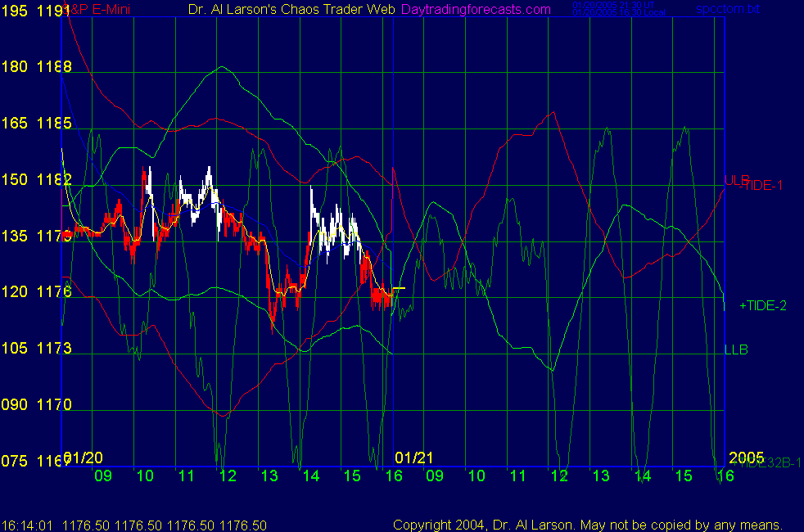Click the 01/20 date marker
This screenshot has width=804, height=532.
pos(84,457)
